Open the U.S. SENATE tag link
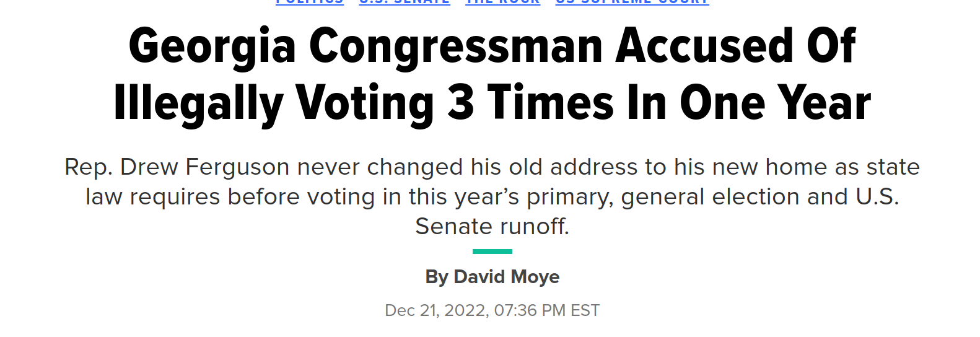 tap(405, 2)
